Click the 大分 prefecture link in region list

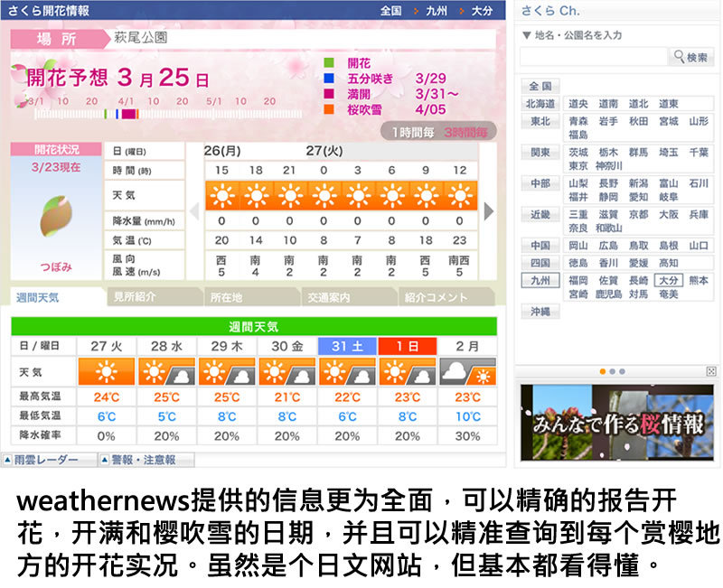click(x=669, y=280)
